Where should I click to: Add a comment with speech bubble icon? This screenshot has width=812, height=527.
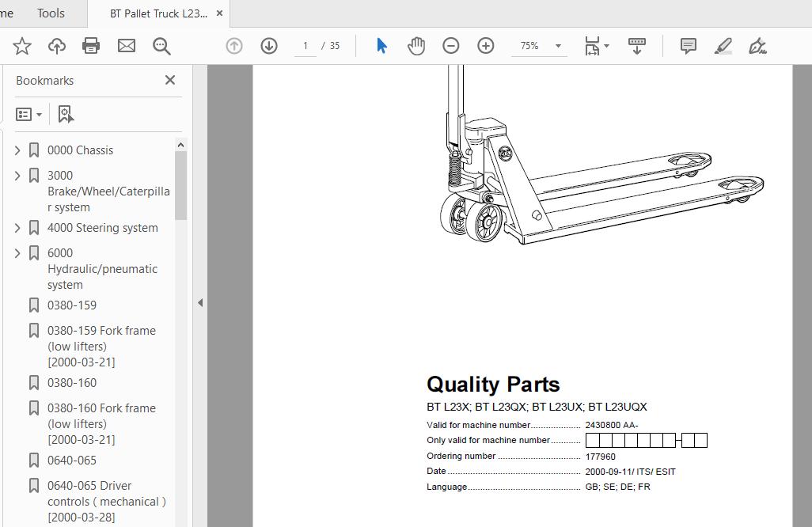click(689, 46)
